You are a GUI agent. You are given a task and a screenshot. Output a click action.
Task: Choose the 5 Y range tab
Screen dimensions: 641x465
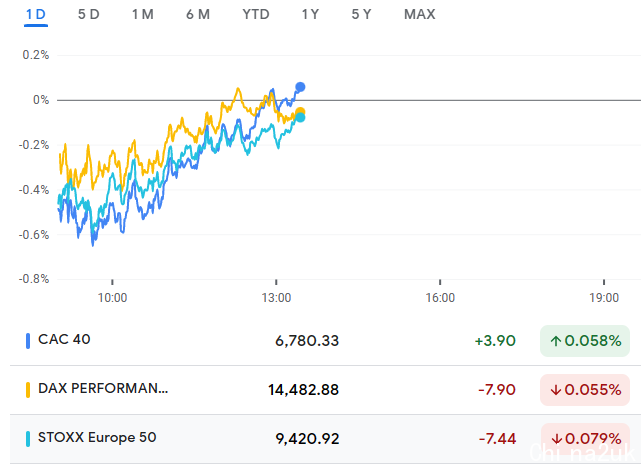[361, 14]
